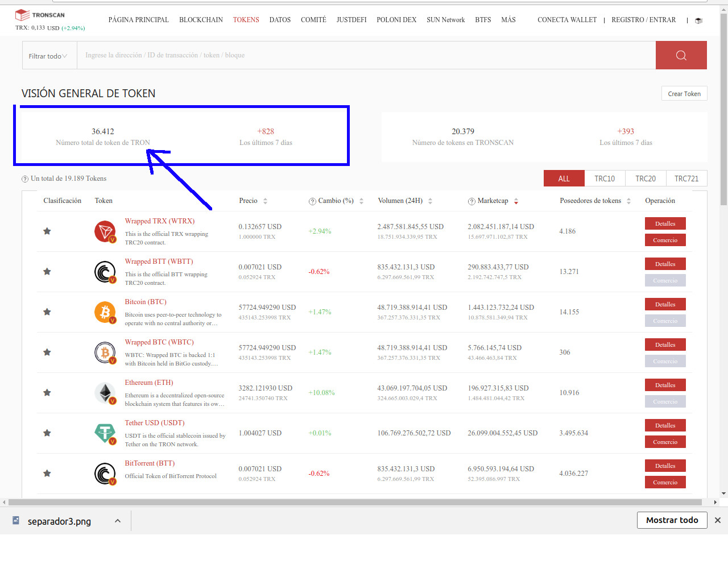
Task: Open the TOKENS menu
Action: click(246, 20)
